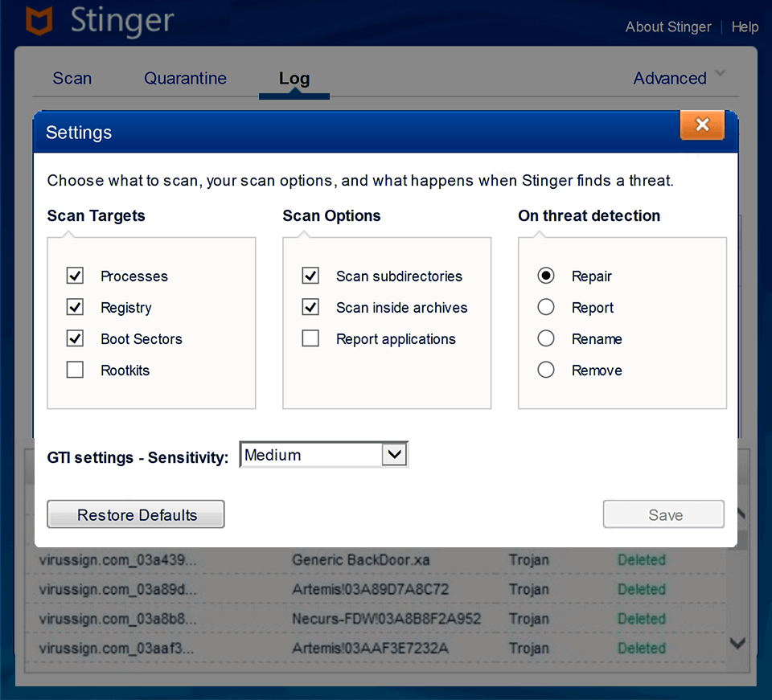This screenshot has width=772, height=700.
Task: Uncheck Scan subdirectories
Action: (x=310, y=276)
